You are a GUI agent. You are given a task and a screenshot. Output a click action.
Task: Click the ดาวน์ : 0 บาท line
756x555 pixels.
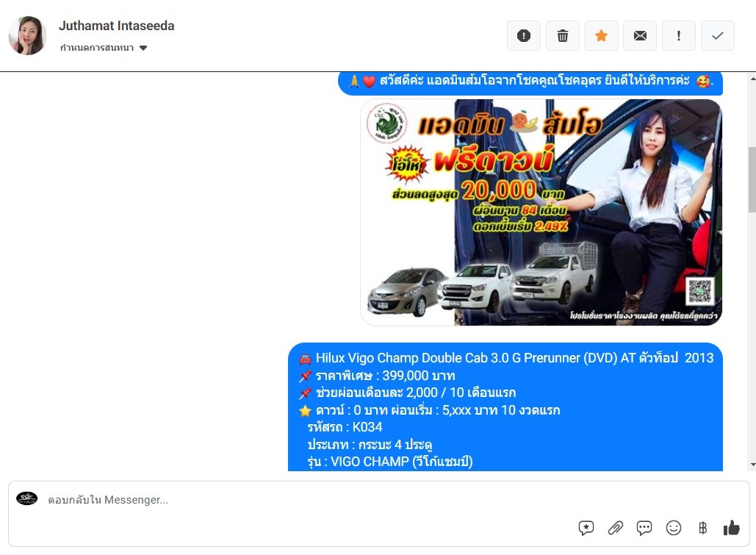tap(438, 410)
